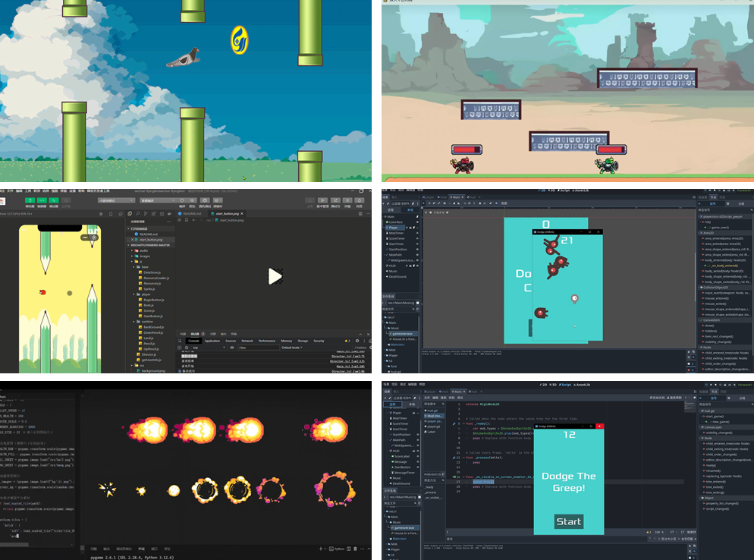This screenshot has width=754, height=560.
Task: Click the gold coin emblem in Flappy Bird game
Action: [240, 39]
